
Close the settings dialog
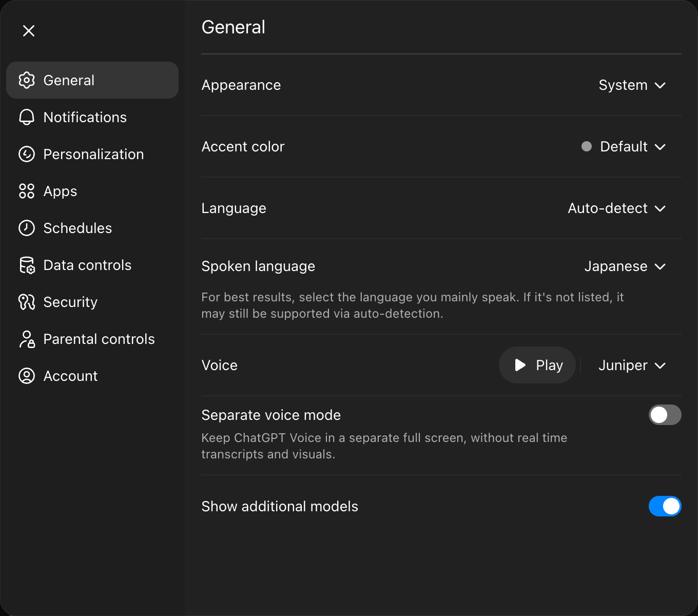[x=29, y=31]
